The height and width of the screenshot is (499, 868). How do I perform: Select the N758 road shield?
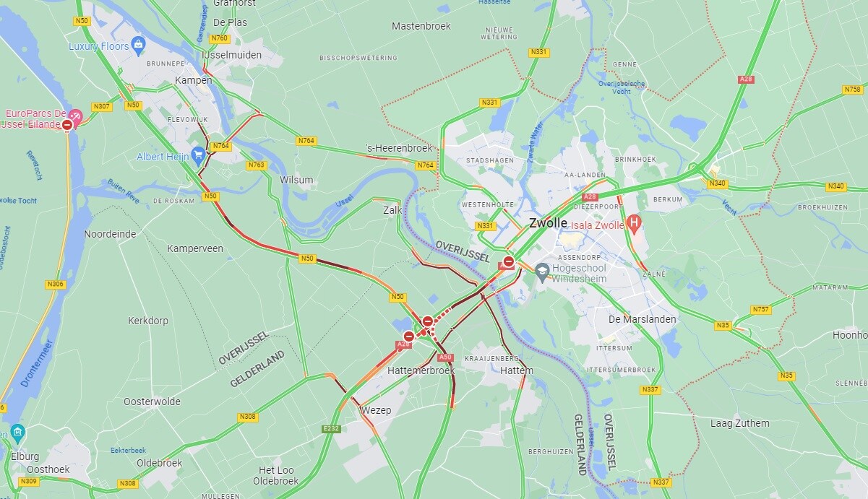pos(853,90)
